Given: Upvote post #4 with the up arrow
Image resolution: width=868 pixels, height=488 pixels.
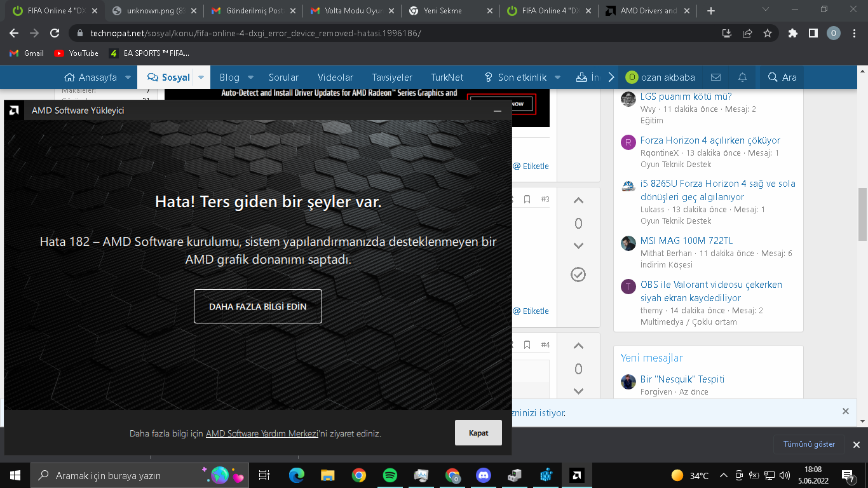Looking at the screenshot, I should coord(578,346).
